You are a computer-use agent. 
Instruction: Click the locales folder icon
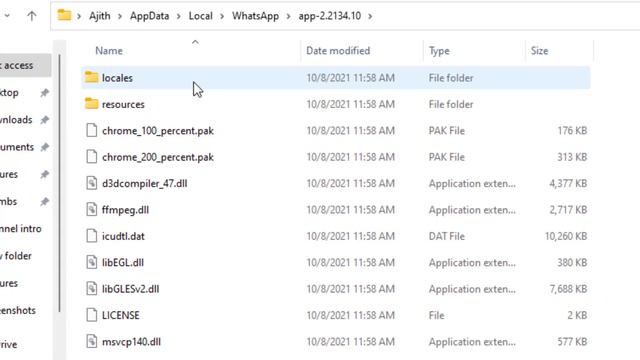coord(91,77)
